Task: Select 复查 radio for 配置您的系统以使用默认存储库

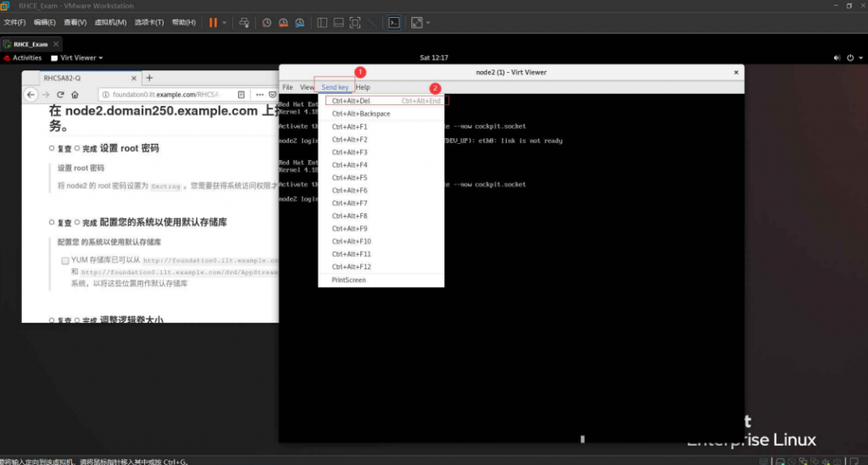Action: tap(52, 222)
